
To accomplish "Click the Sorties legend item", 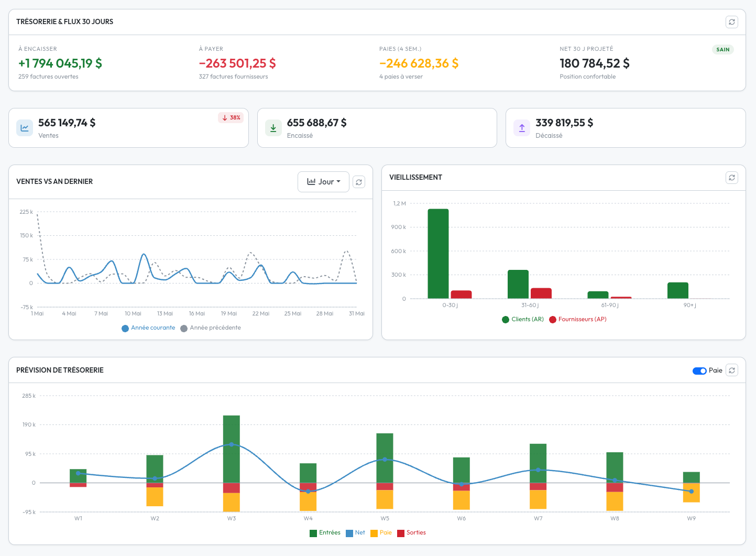I will (x=411, y=533).
